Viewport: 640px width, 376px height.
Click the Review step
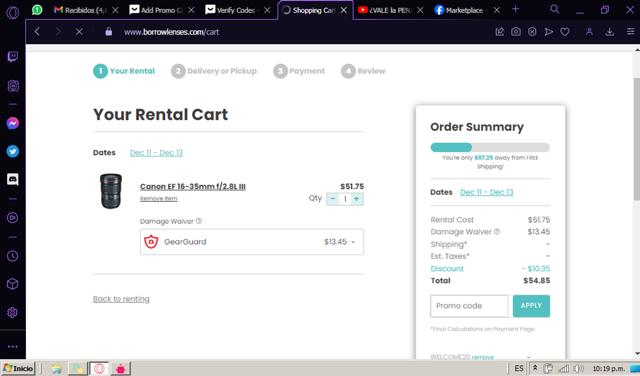coord(363,71)
